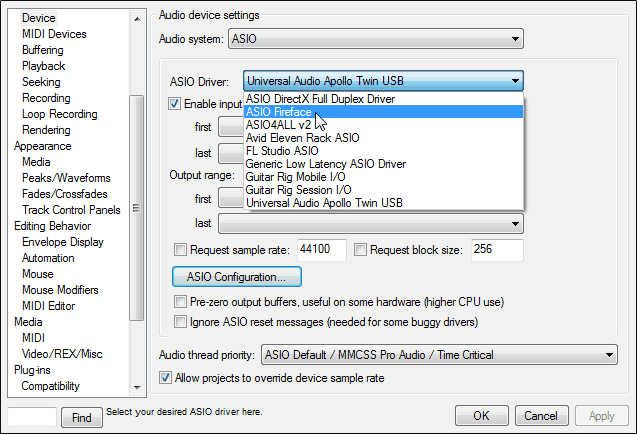Open Playback preferences
Screen dimensions: 637x434
pyautogui.click(x=43, y=66)
